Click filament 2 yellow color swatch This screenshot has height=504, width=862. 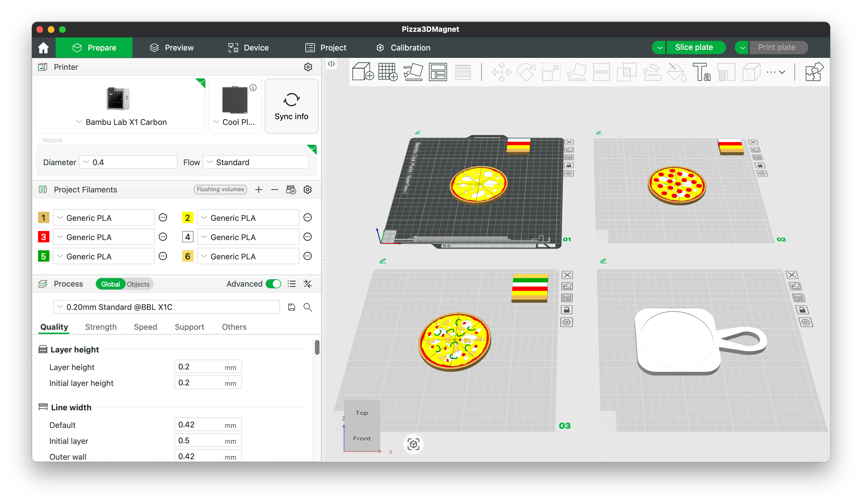[188, 218]
